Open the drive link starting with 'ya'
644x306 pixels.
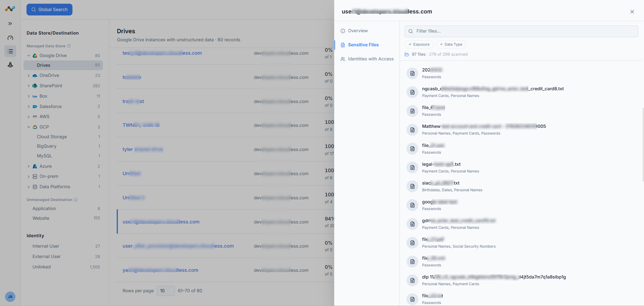160,270
